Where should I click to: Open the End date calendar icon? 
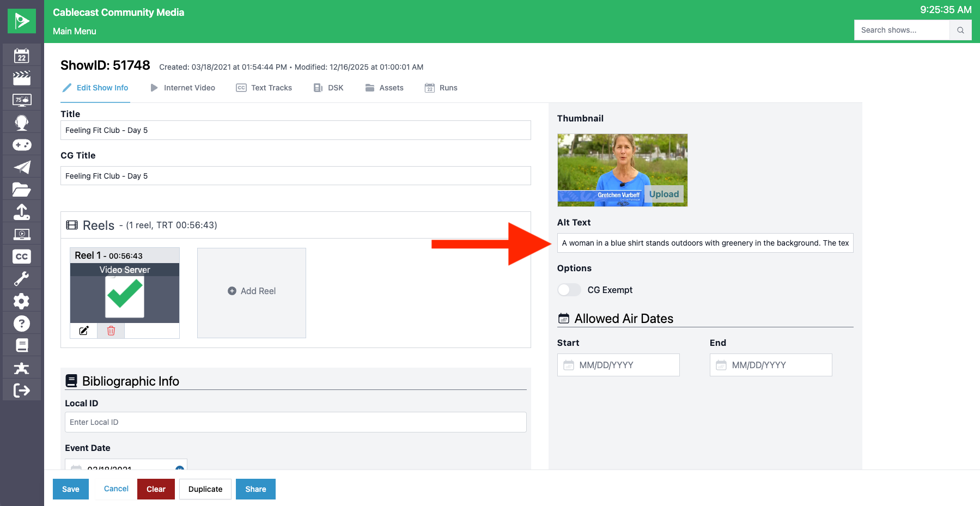pyautogui.click(x=721, y=365)
